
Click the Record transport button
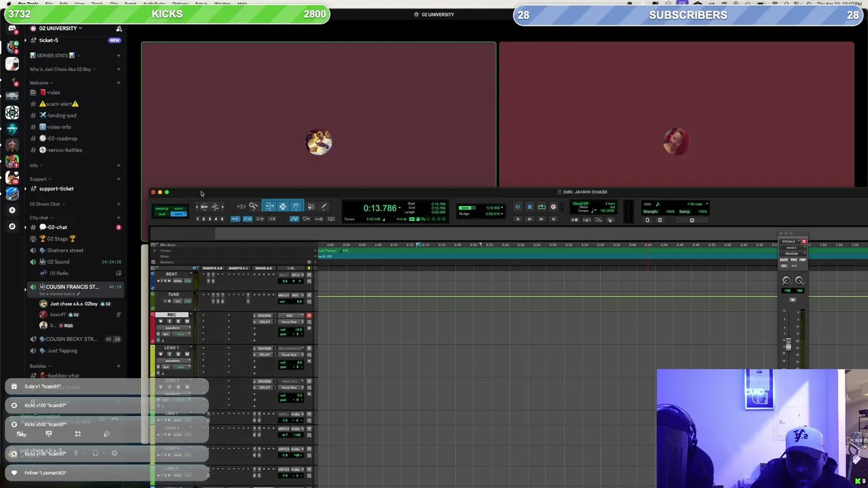[553, 207]
